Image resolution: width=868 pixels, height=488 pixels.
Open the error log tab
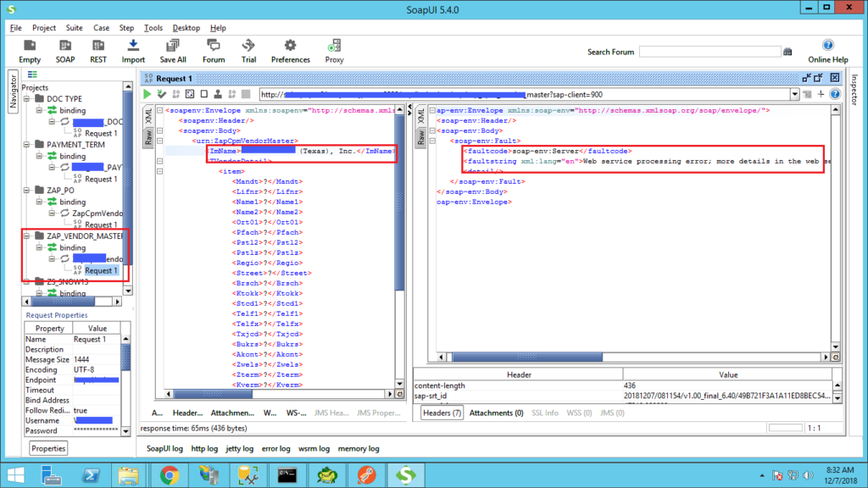[x=275, y=449]
